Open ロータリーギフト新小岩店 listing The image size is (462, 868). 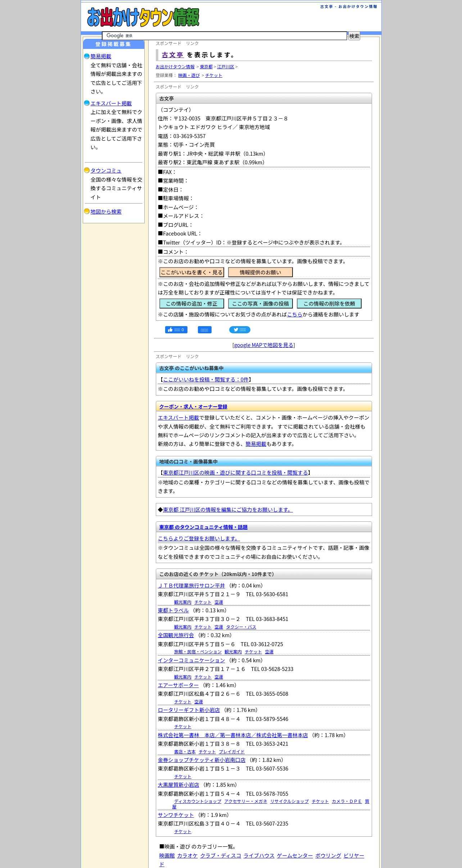(189, 710)
